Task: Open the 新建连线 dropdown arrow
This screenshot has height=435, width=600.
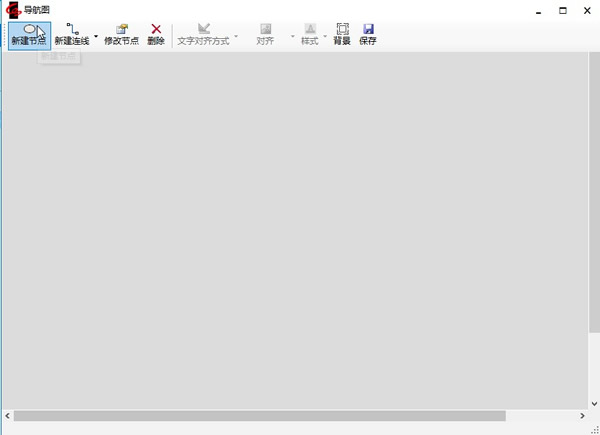Action: (x=96, y=35)
